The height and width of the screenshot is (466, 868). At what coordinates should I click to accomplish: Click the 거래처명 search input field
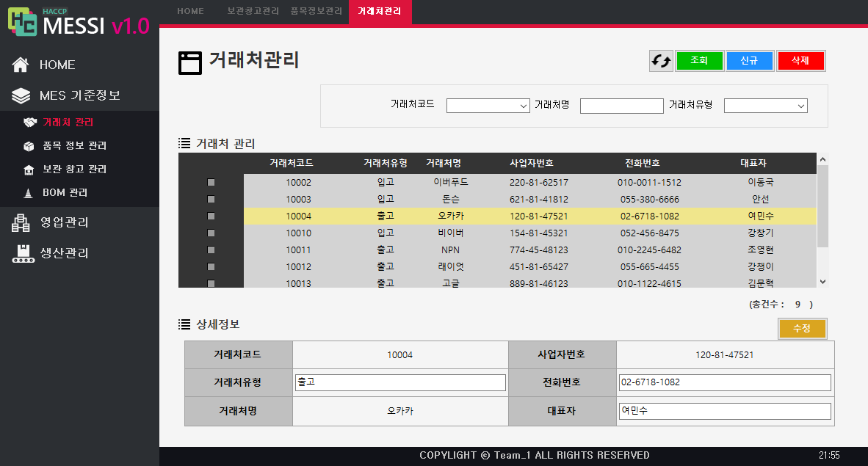tap(621, 105)
